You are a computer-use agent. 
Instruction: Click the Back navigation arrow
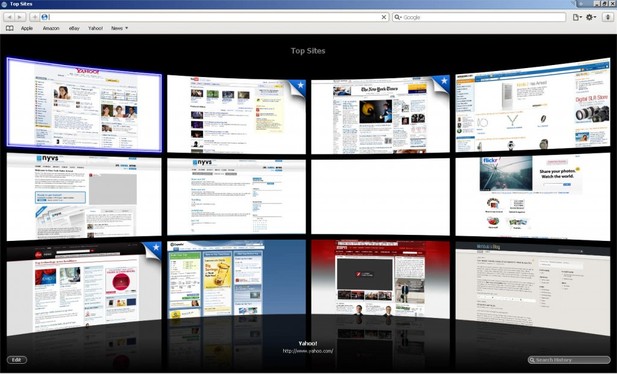click(x=9, y=17)
